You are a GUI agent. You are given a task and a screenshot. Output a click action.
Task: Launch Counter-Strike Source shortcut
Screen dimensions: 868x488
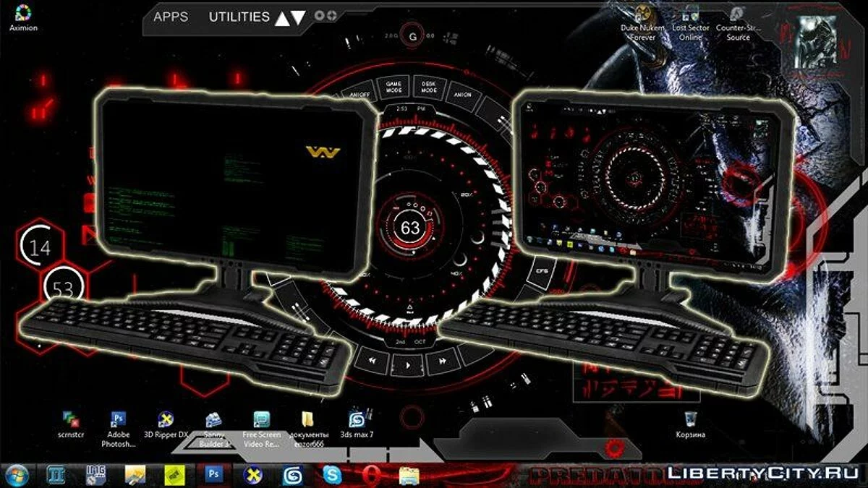[738, 22]
